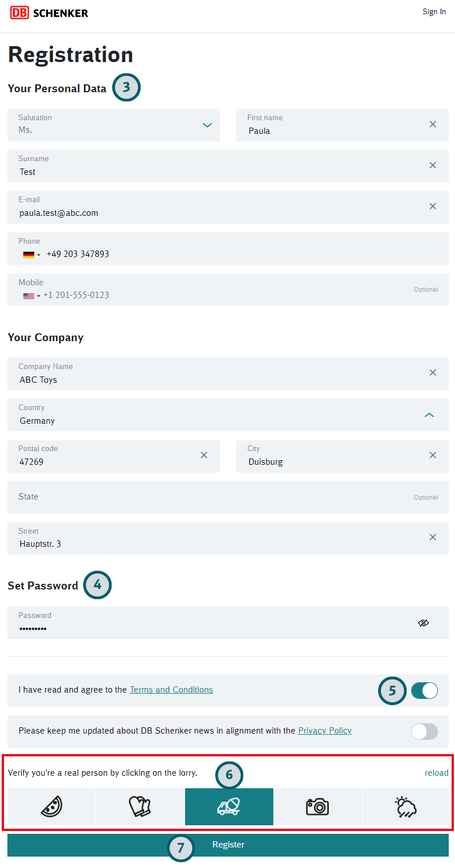Select the oven mitts captcha icon
Viewport: 455px width, 868px height.
pos(140,806)
